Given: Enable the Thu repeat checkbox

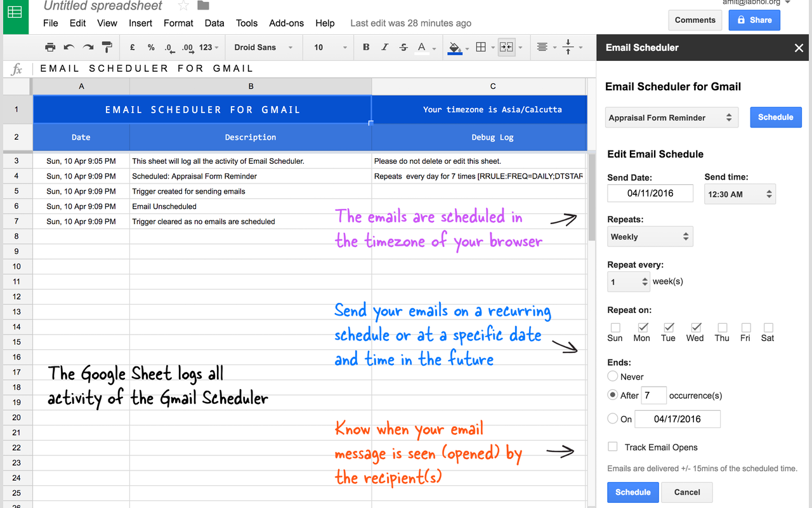Looking at the screenshot, I should (x=722, y=327).
